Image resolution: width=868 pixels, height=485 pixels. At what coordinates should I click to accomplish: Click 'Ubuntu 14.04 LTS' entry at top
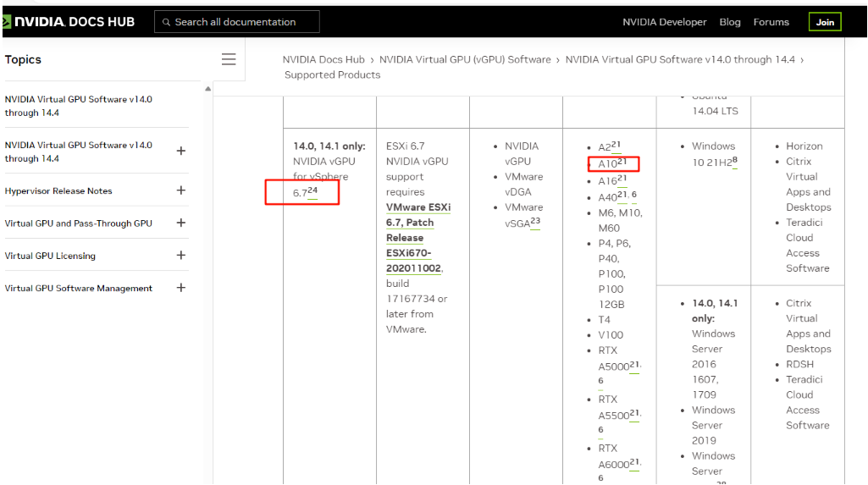click(x=715, y=103)
